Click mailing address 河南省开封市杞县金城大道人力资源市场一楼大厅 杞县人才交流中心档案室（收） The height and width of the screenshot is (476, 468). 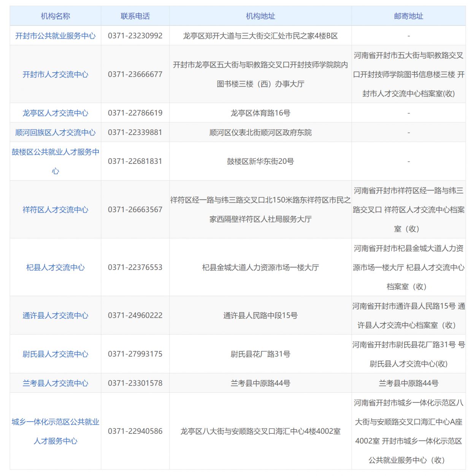[x=409, y=267]
